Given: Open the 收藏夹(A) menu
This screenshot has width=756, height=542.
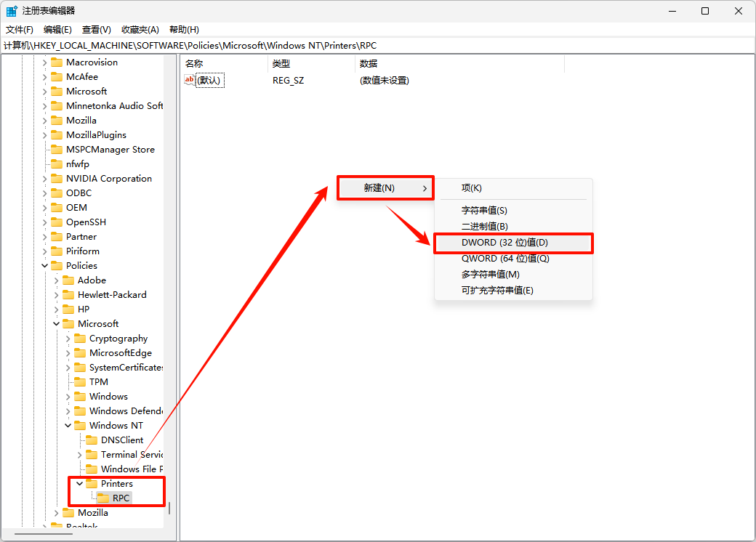Looking at the screenshot, I should (x=140, y=29).
